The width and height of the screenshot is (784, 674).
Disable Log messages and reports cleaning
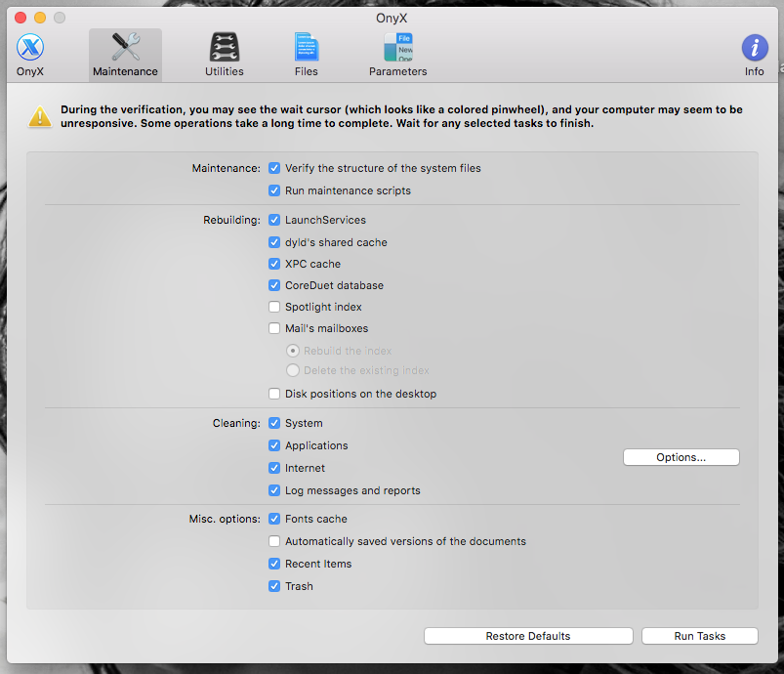pyautogui.click(x=274, y=490)
